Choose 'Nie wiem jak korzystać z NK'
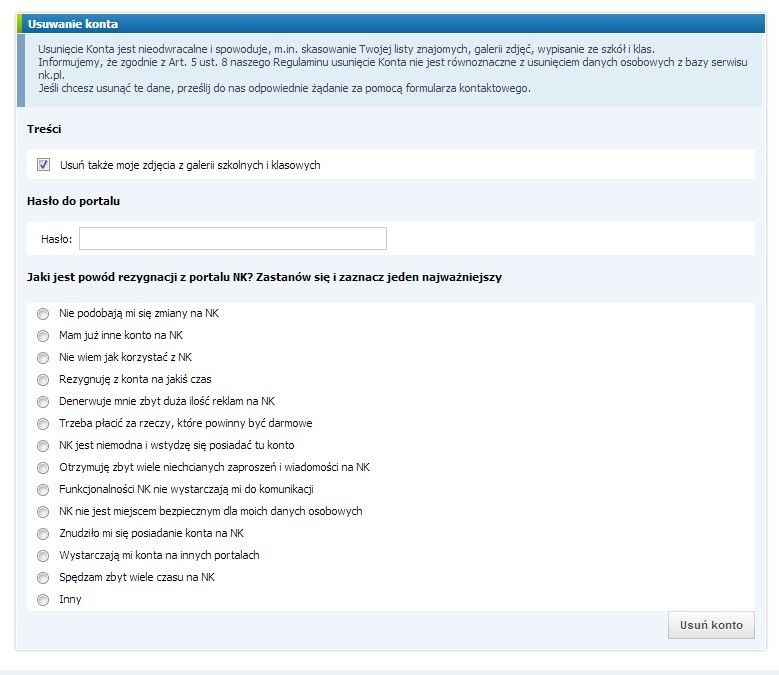Viewport: 779px width, 675px height. [43, 358]
